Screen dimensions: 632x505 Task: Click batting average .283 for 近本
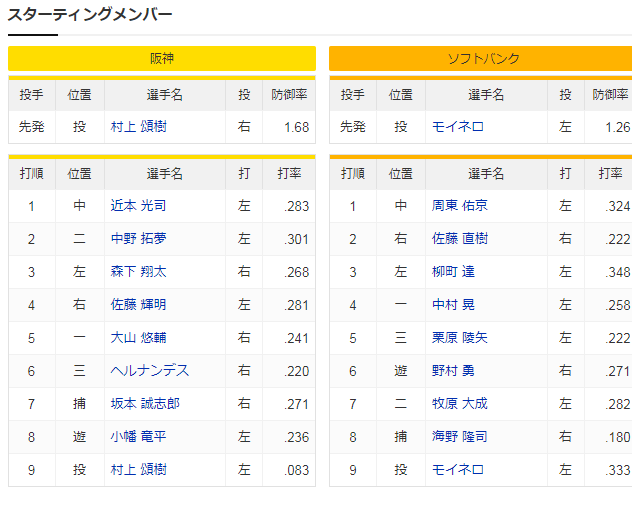(x=297, y=206)
